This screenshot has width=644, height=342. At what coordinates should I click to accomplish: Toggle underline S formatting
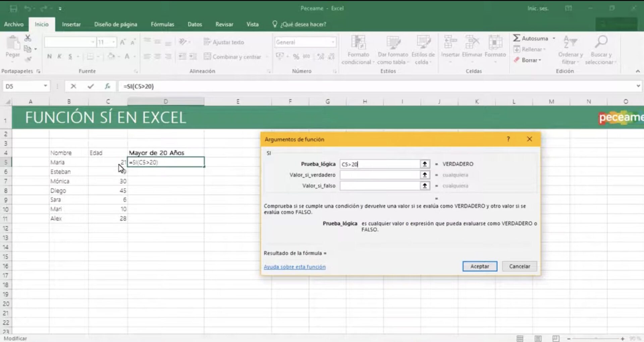[70, 56]
